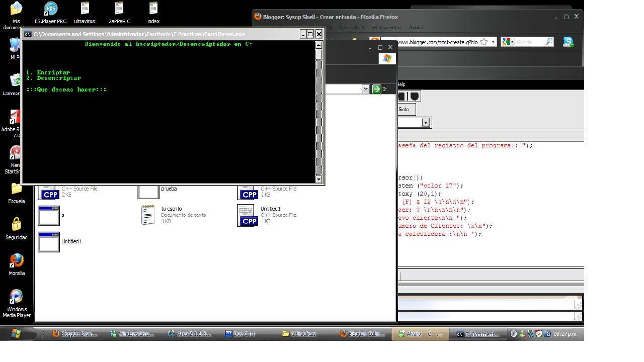Switch to Alvaro messenger taskbar item
The image size is (644, 362).
tap(421, 334)
